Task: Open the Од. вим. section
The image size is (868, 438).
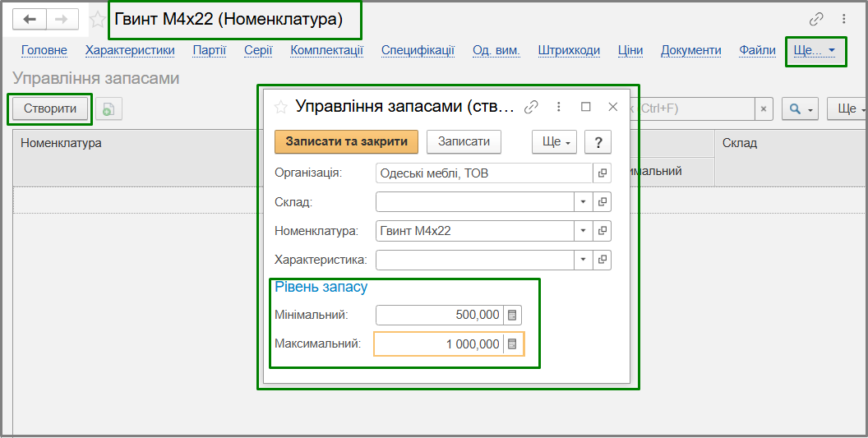Action: click(496, 51)
